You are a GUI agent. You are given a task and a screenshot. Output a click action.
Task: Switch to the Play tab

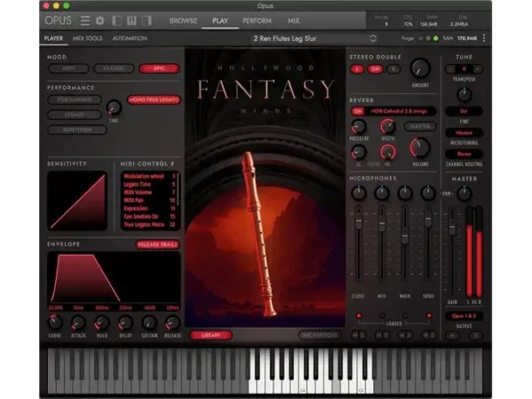click(220, 20)
